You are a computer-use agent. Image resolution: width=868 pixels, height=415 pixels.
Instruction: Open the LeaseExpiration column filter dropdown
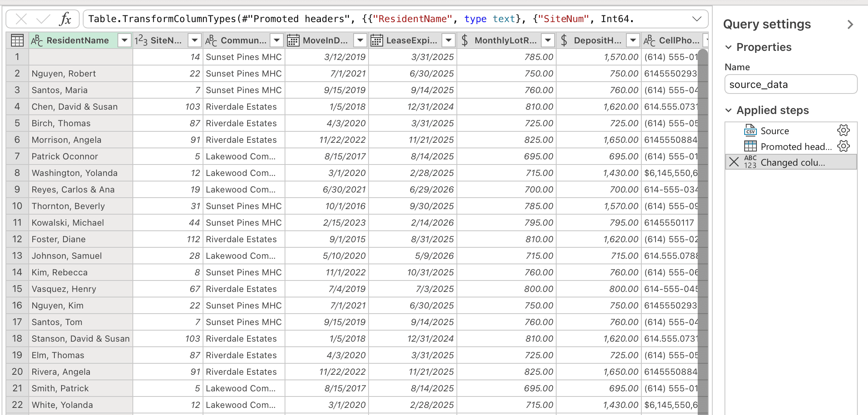448,40
